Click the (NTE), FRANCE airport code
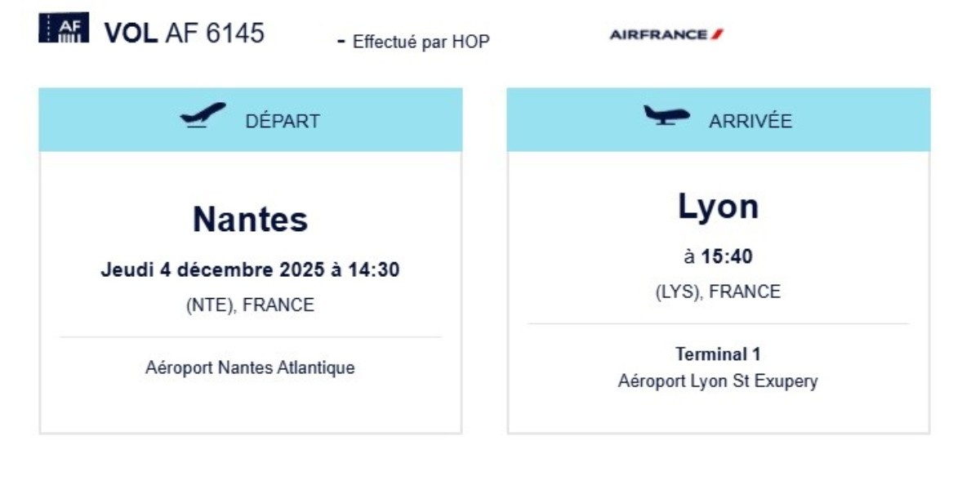 pyautogui.click(x=250, y=305)
